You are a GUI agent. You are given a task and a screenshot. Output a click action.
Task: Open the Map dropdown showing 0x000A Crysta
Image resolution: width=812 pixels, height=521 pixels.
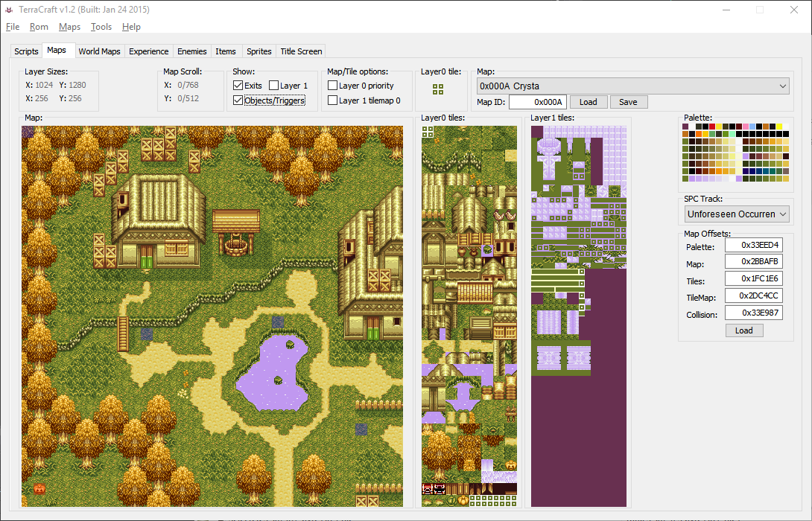tap(632, 86)
